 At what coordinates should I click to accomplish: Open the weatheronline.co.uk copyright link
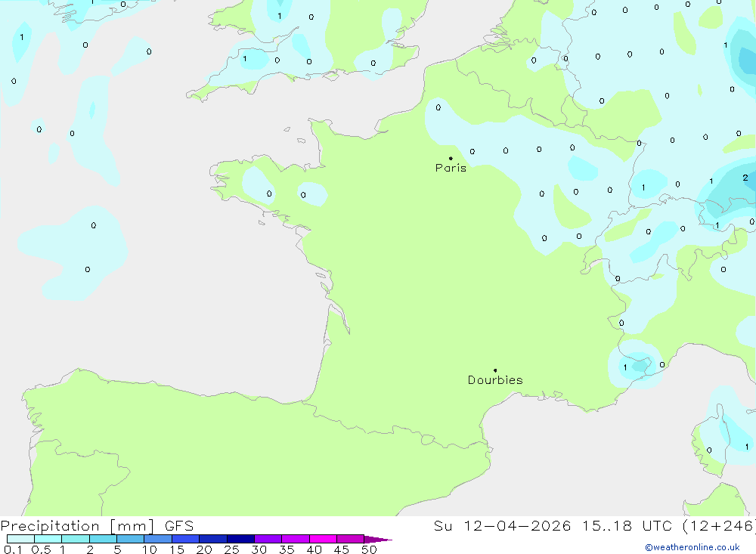[x=692, y=547]
